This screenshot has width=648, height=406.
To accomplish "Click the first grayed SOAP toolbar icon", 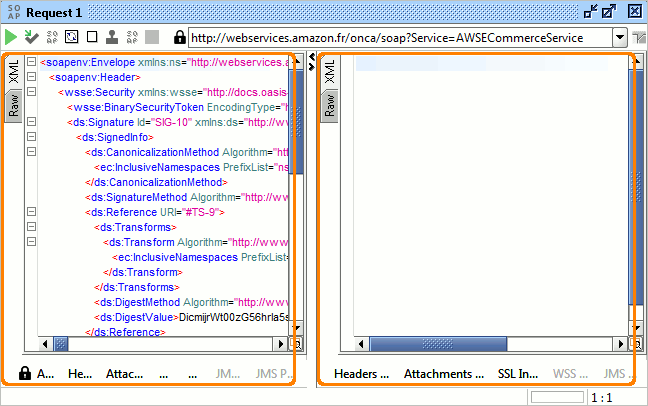I will [x=52, y=37].
